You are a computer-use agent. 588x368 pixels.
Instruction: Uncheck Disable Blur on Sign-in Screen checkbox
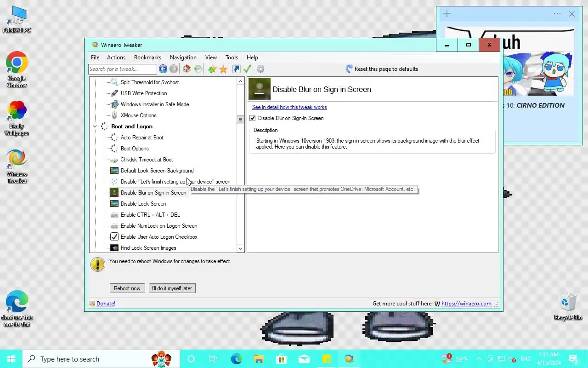coord(253,118)
